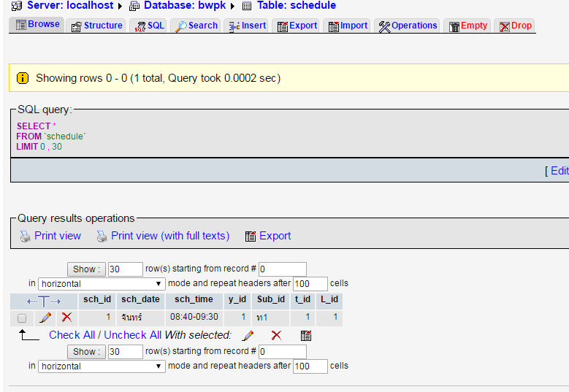Viewport: 569px width, 392px height.
Task: Click lower rows count input field
Action: click(x=126, y=351)
